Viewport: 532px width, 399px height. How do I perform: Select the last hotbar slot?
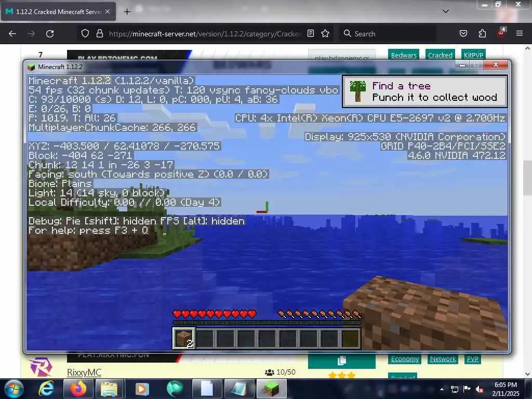pyautogui.click(x=350, y=338)
